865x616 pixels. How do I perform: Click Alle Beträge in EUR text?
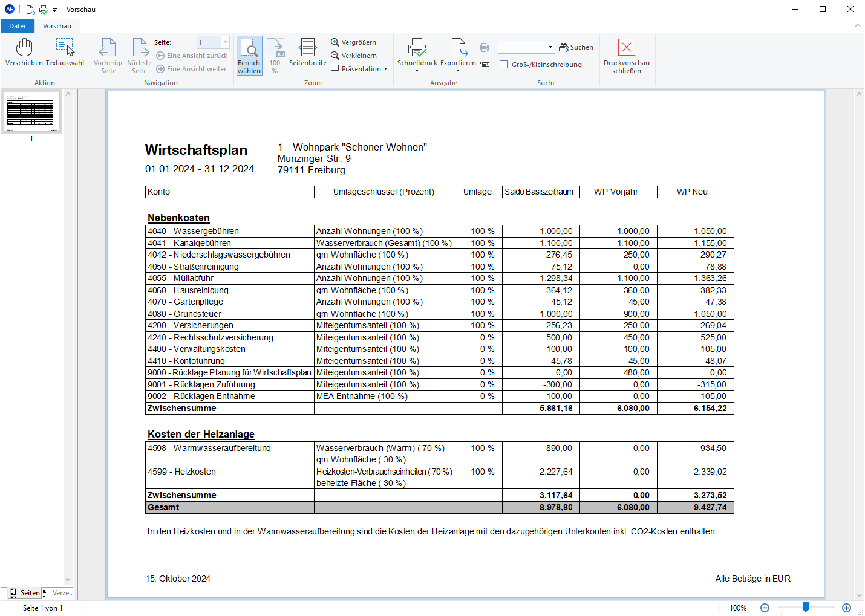click(752, 579)
